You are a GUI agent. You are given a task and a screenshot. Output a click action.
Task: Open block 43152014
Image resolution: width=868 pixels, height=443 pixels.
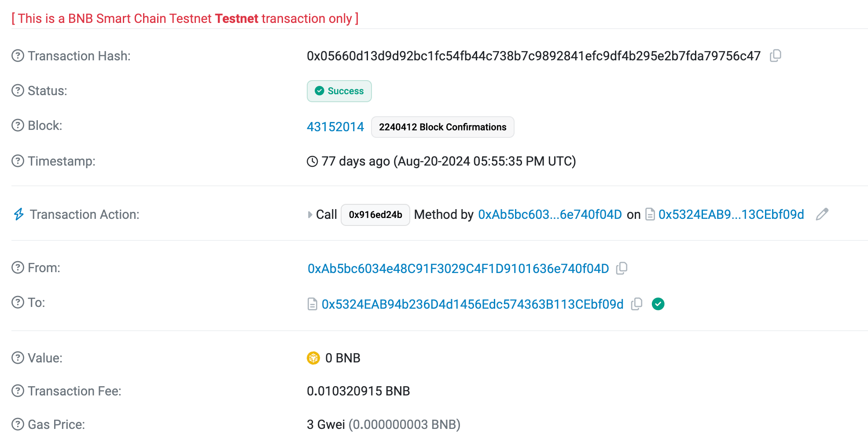point(335,127)
